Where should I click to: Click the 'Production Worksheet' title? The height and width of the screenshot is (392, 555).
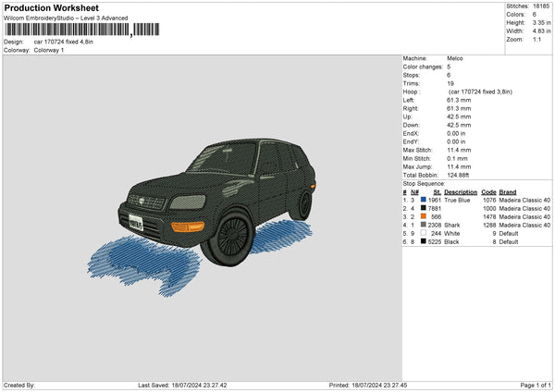51,7
